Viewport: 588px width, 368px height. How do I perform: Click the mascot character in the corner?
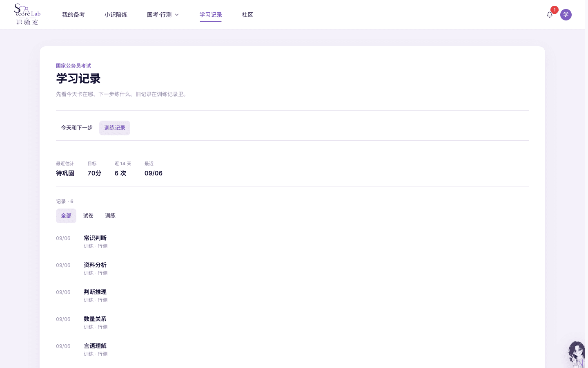[577, 355]
